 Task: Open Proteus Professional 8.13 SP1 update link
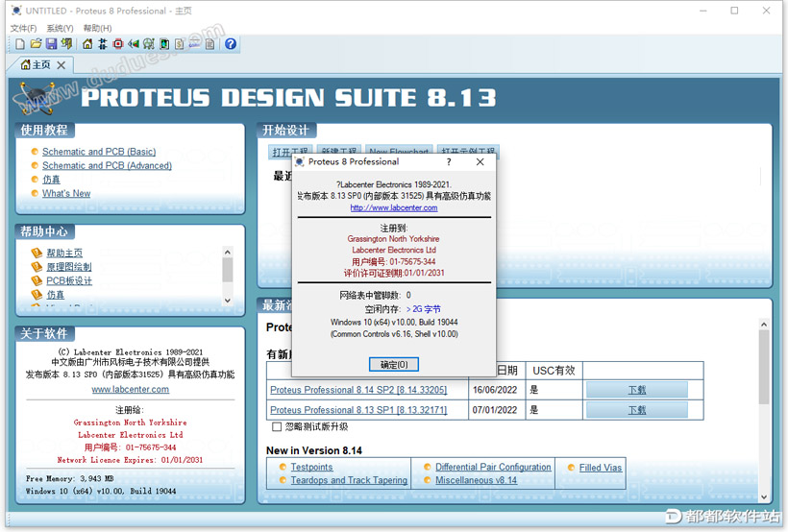(358, 410)
